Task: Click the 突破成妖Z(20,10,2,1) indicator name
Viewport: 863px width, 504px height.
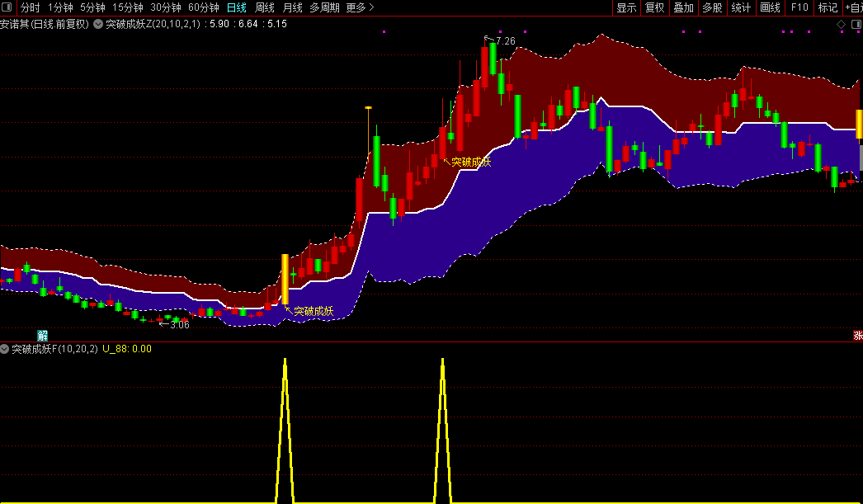Action: (x=153, y=24)
